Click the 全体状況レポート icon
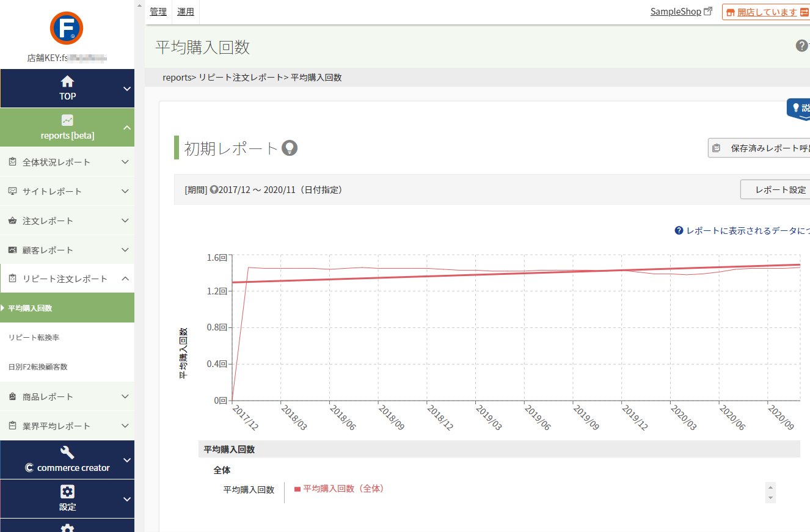This screenshot has width=810, height=532. [12, 162]
